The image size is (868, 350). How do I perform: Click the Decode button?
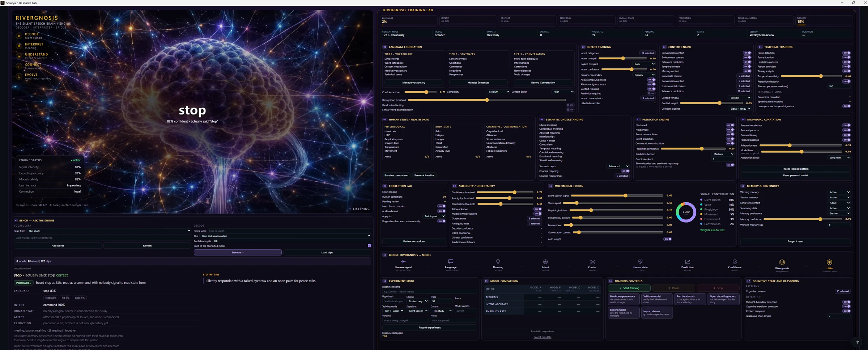[x=238, y=253]
